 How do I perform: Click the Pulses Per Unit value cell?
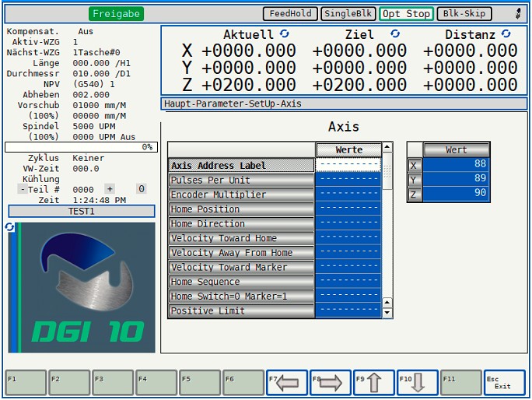tap(348, 180)
